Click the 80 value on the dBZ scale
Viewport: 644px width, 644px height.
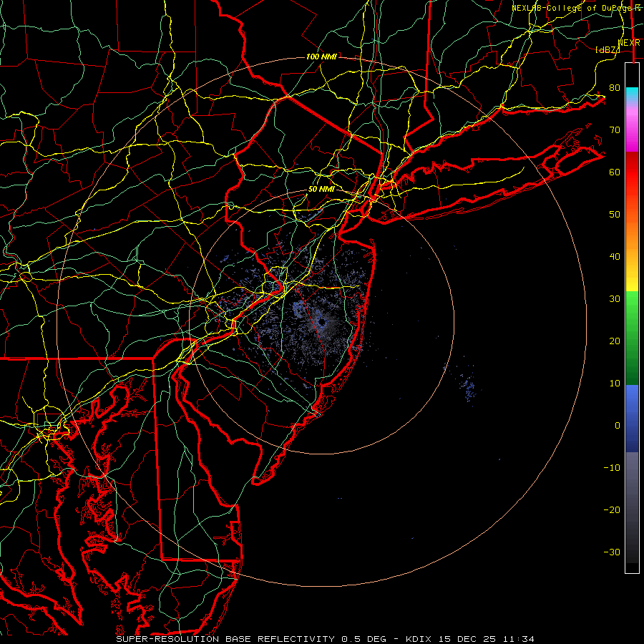(x=615, y=88)
